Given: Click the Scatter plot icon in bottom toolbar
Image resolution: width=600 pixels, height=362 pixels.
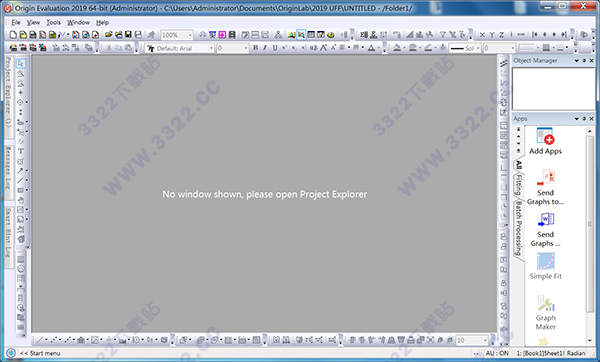Looking at the screenshot, I should click(x=54, y=340).
